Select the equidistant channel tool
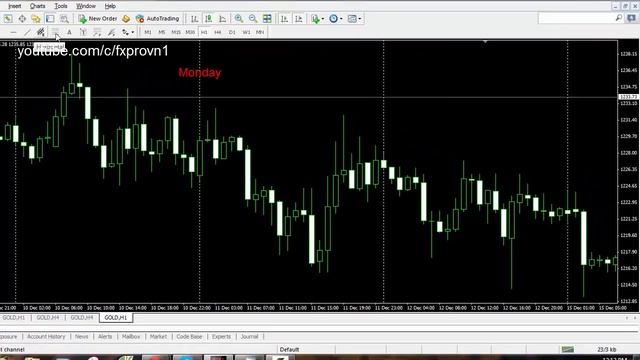 [x=40, y=32]
